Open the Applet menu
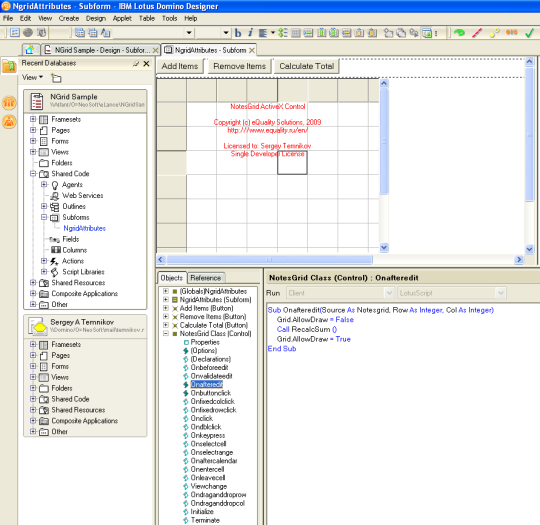This screenshot has width=540, height=525. pyautogui.click(x=122, y=18)
